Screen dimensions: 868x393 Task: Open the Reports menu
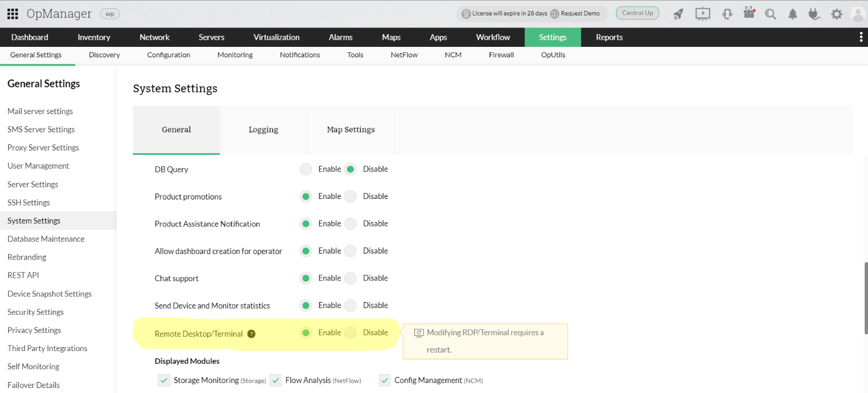tap(609, 37)
